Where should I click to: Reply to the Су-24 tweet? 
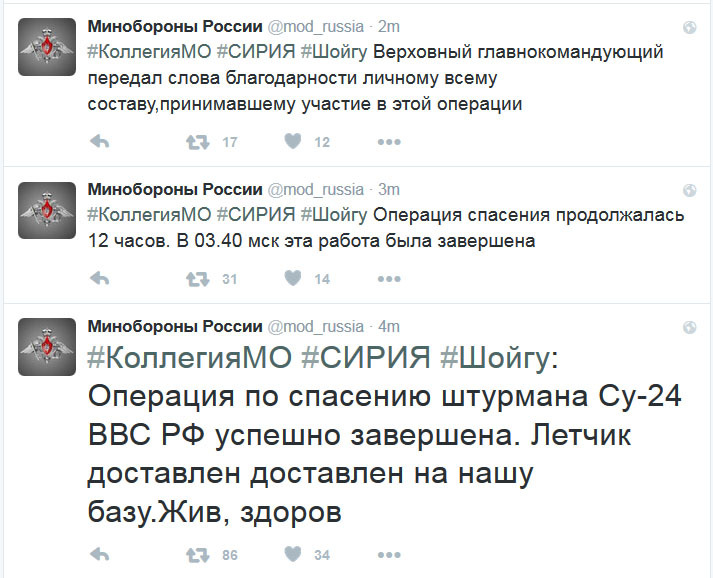coord(100,554)
